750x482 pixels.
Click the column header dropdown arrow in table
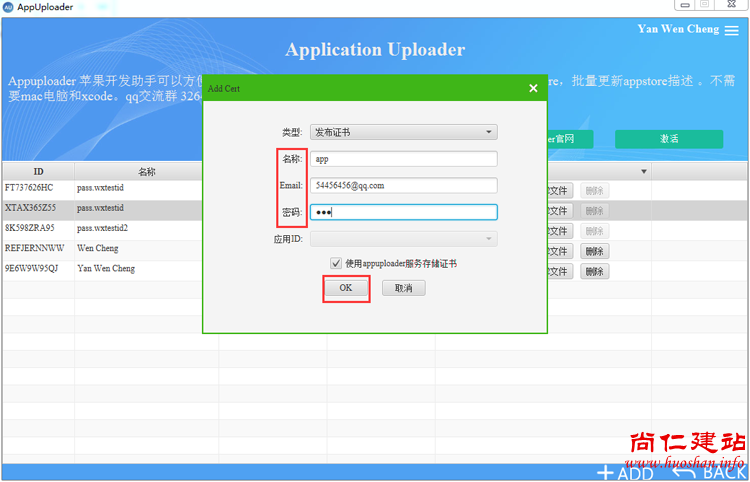[x=643, y=172]
